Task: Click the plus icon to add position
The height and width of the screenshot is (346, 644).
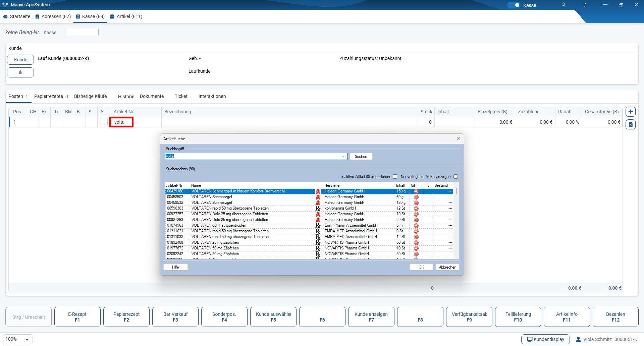Action: click(631, 112)
